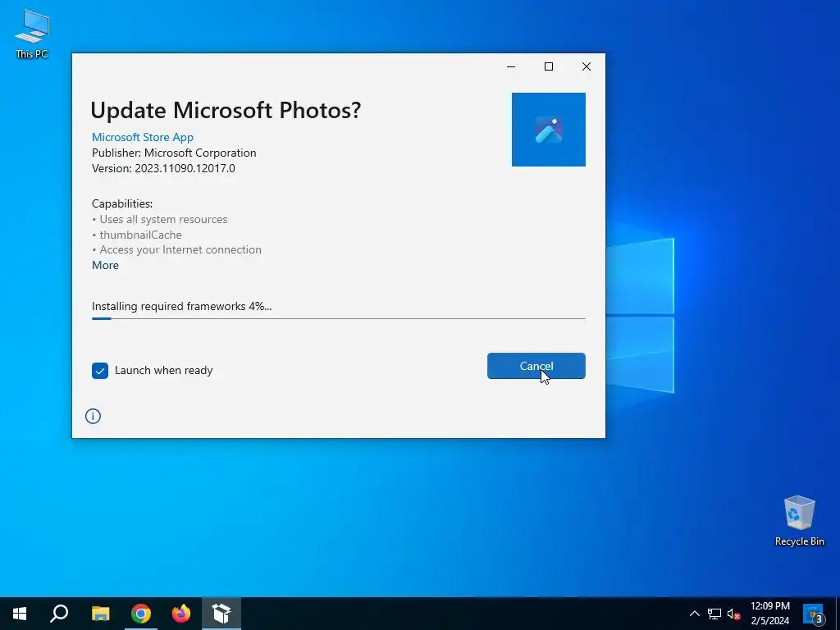Click the 'Update Microsoft Photos?' heading
The width and height of the screenshot is (840, 630).
pyautogui.click(x=226, y=111)
